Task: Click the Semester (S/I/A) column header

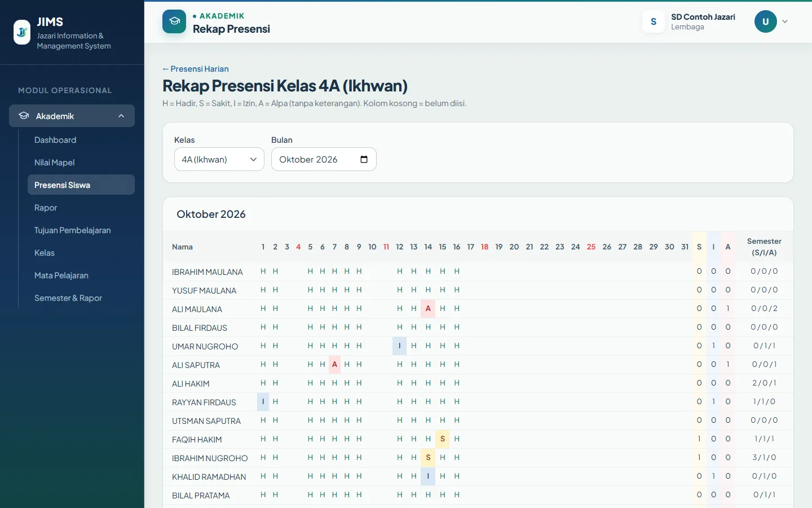Action: pos(764,247)
